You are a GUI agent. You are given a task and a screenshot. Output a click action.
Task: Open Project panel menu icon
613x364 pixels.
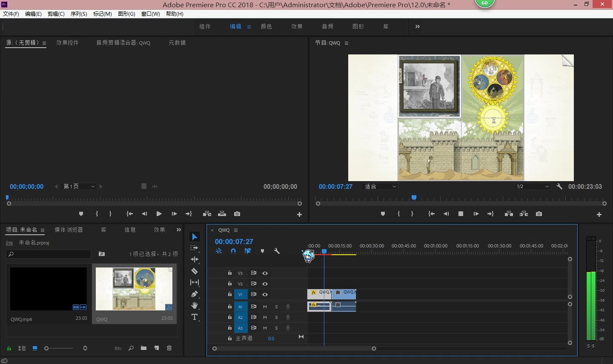click(x=43, y=230)
